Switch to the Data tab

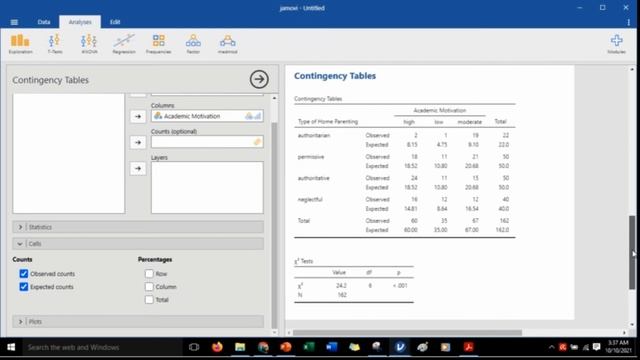(x=44, y=22)
